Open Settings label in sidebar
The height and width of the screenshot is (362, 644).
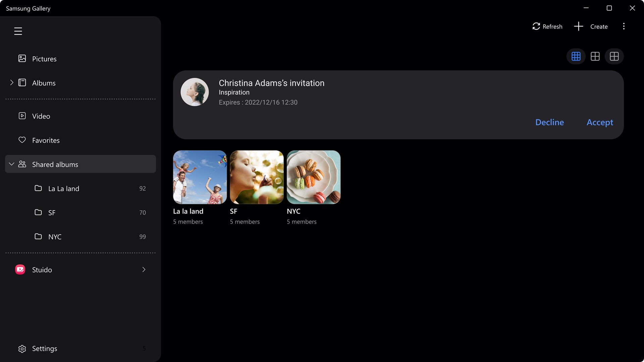pyautogui.click(x=45, y=349)
